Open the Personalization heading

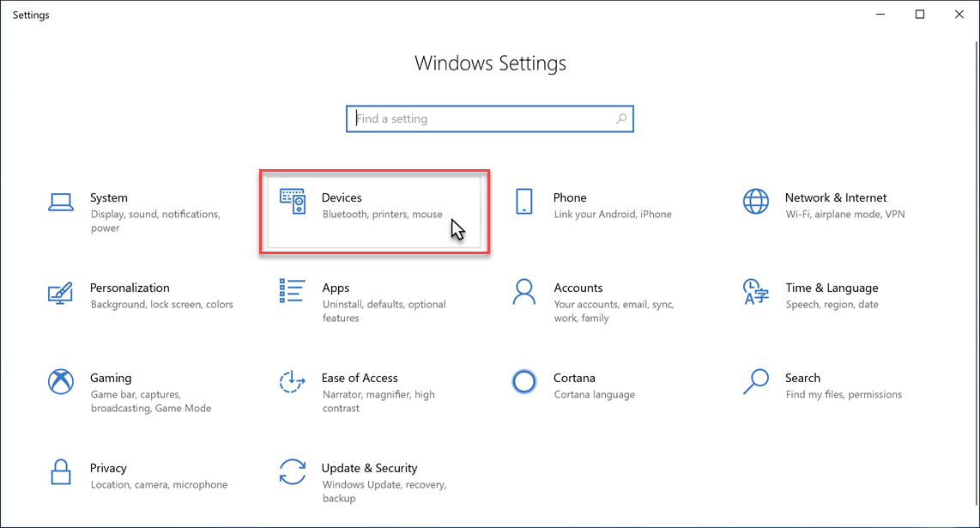click(x=130, y=288)
